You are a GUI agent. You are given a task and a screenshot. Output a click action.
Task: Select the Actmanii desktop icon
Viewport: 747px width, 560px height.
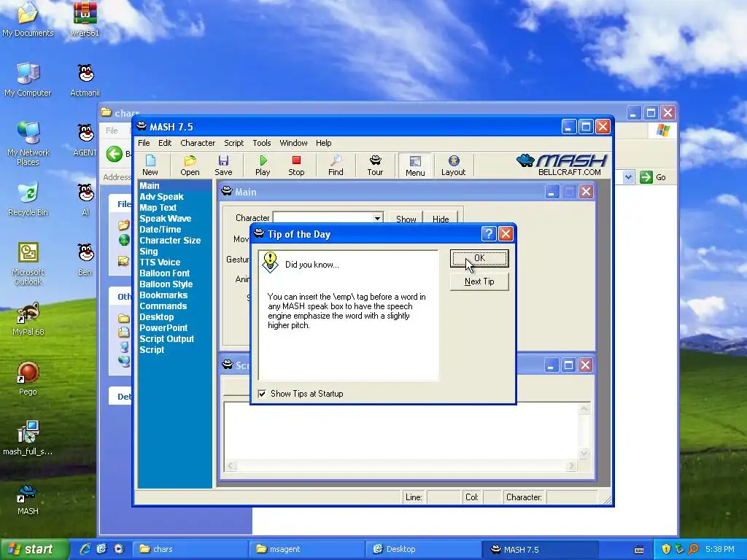tap(85, 79)
